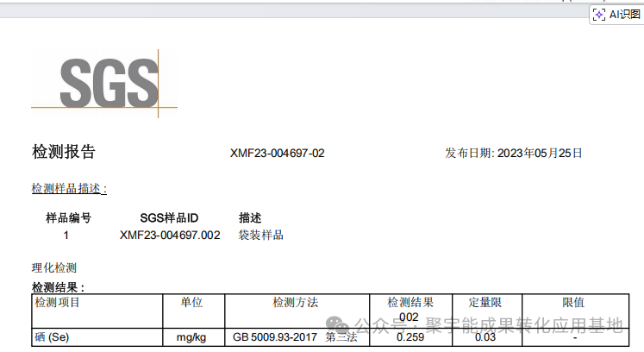Click the 理化检测 section label
The image size is (644, 352).
point(54,268)
